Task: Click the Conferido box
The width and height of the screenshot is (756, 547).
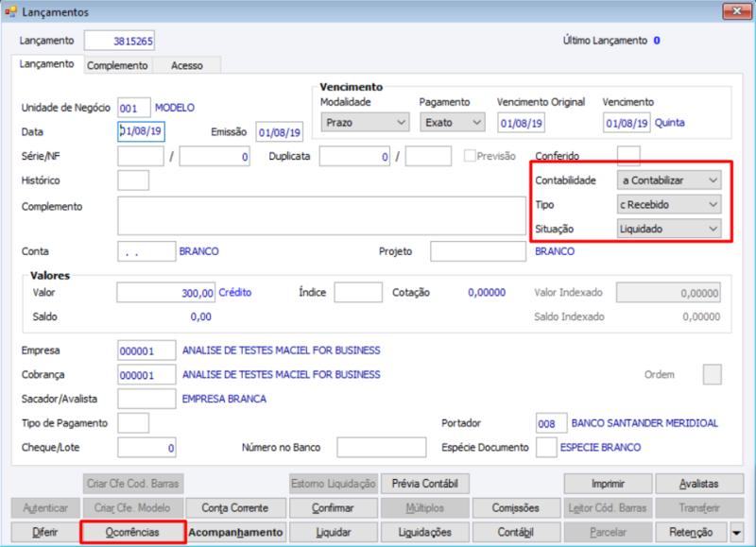Action: (628, 155)
